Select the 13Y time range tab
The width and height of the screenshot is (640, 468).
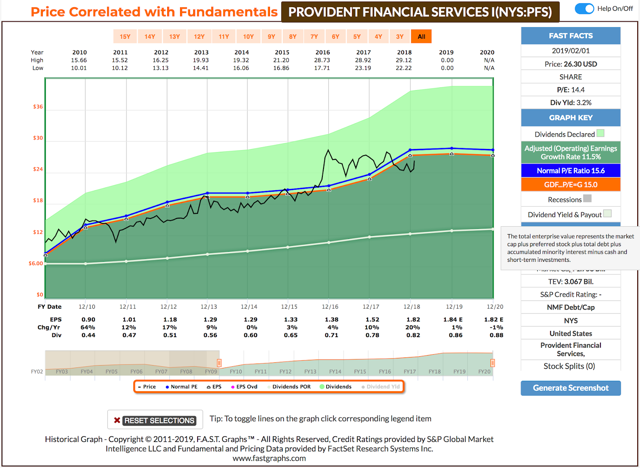(175, 37)
